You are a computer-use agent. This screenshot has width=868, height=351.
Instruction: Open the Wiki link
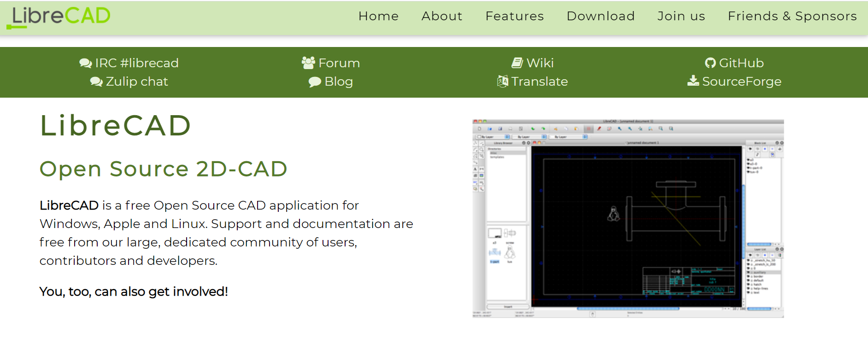540,63
